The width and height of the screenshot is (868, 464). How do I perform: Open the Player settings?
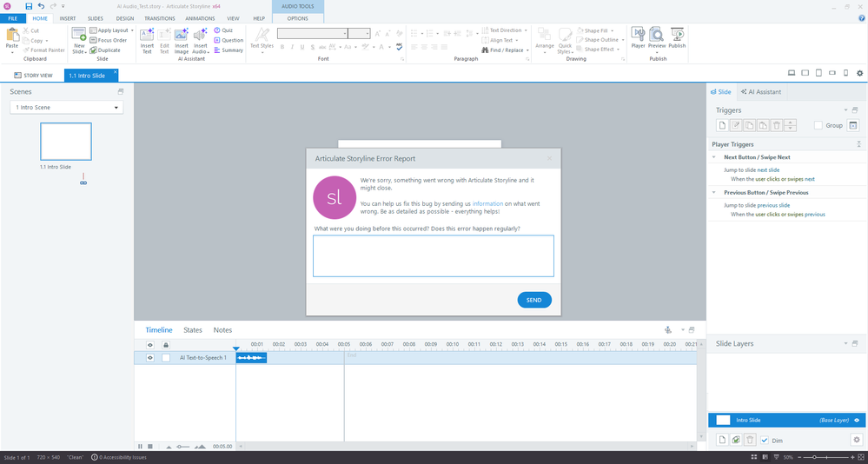639,38
